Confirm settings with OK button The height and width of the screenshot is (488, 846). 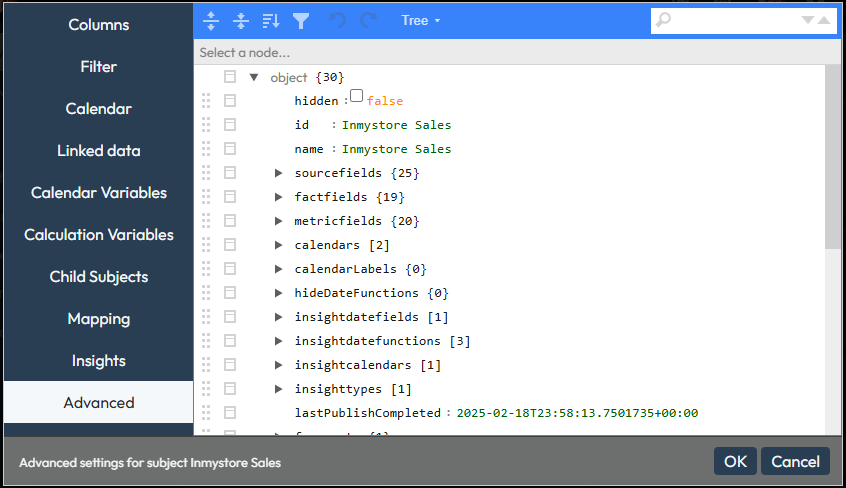click(x=735, y=462)
